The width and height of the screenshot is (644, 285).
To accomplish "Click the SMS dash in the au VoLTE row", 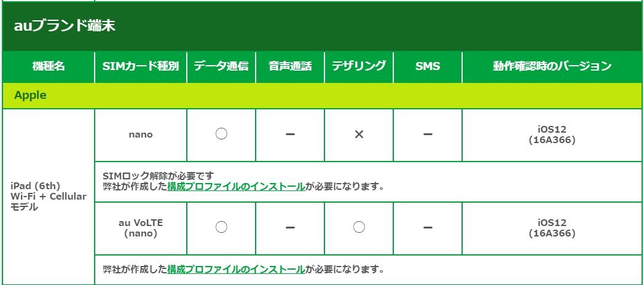I will tap(428, 228).
